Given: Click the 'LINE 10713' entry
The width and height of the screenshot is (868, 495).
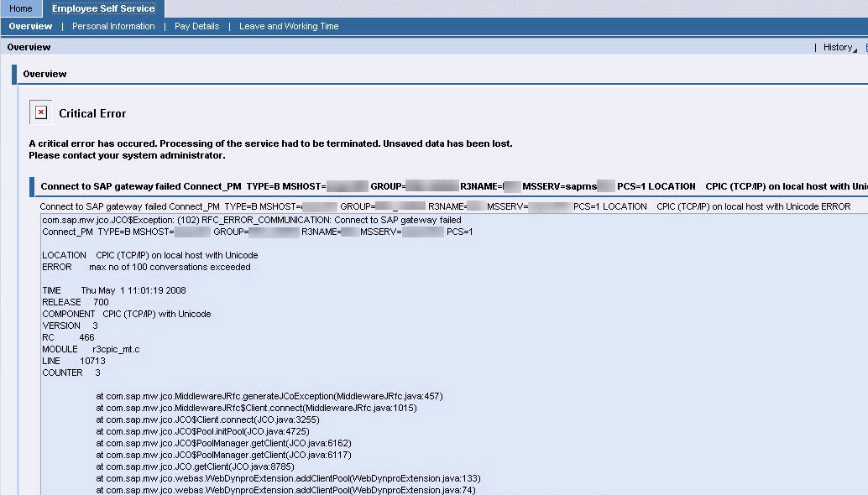Looking at the screenshot, I should tap(74, 361).
